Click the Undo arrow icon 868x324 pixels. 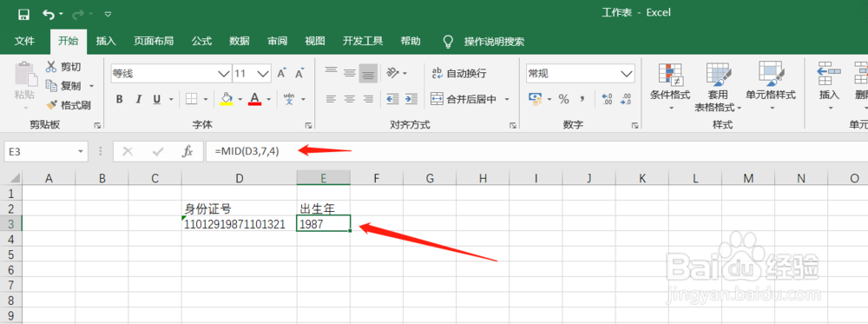49,14
